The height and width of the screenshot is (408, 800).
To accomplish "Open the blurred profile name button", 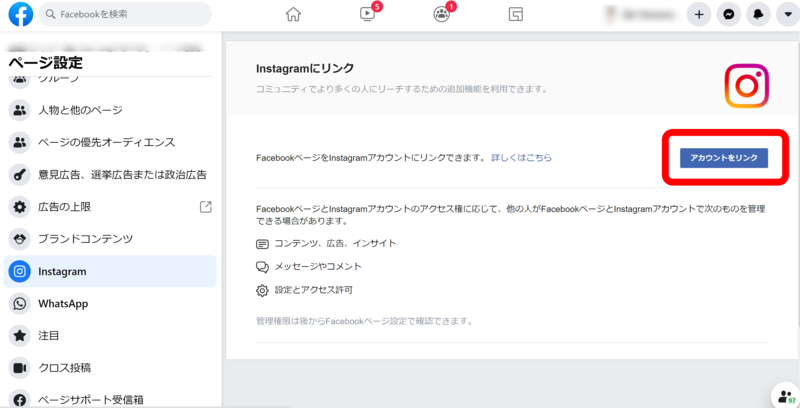I will pos(641,15).
